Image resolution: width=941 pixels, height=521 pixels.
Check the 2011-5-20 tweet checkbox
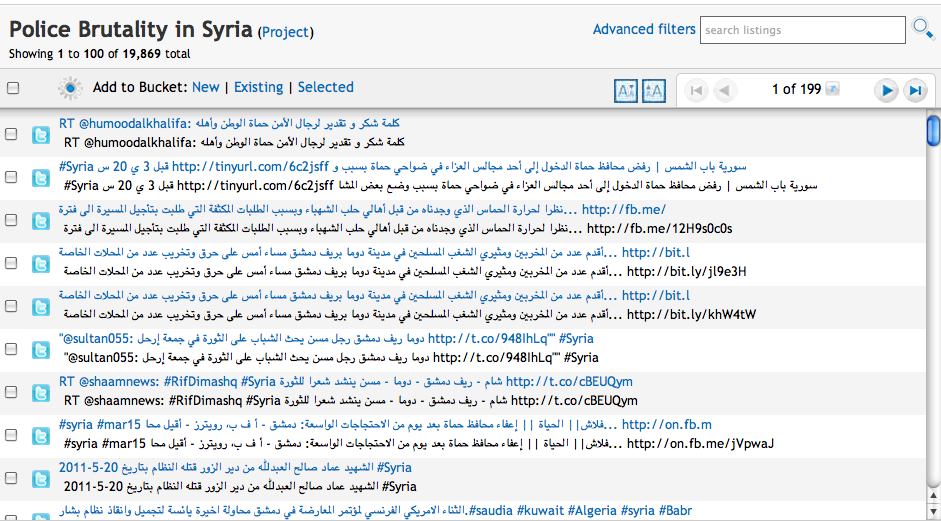[x=11, y=478]
